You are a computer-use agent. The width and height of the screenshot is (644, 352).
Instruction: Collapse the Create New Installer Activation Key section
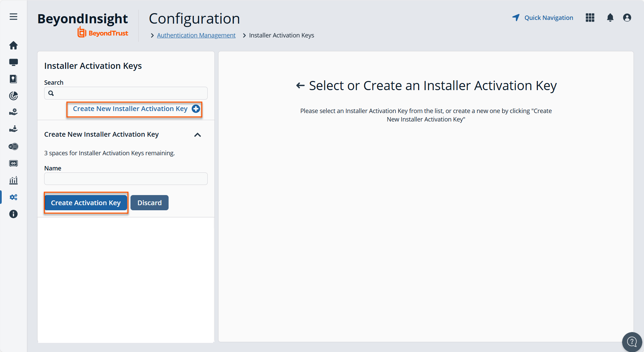(198, 135)
